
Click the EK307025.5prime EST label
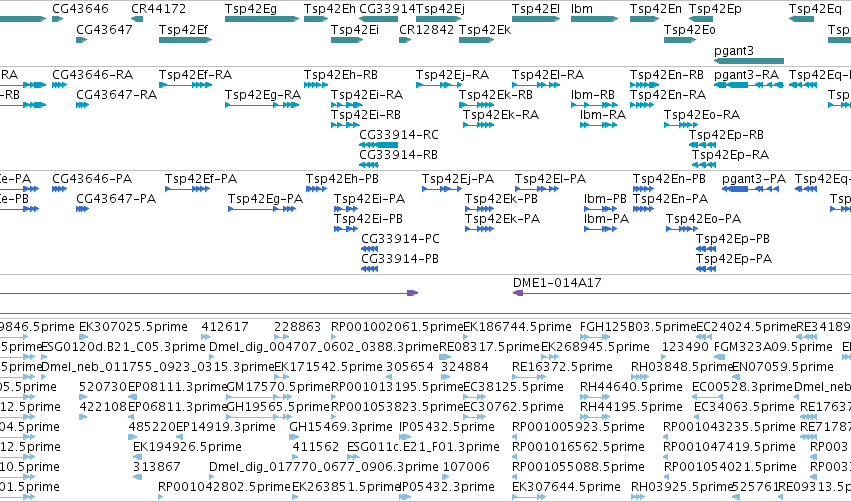(x=133, y=327)
